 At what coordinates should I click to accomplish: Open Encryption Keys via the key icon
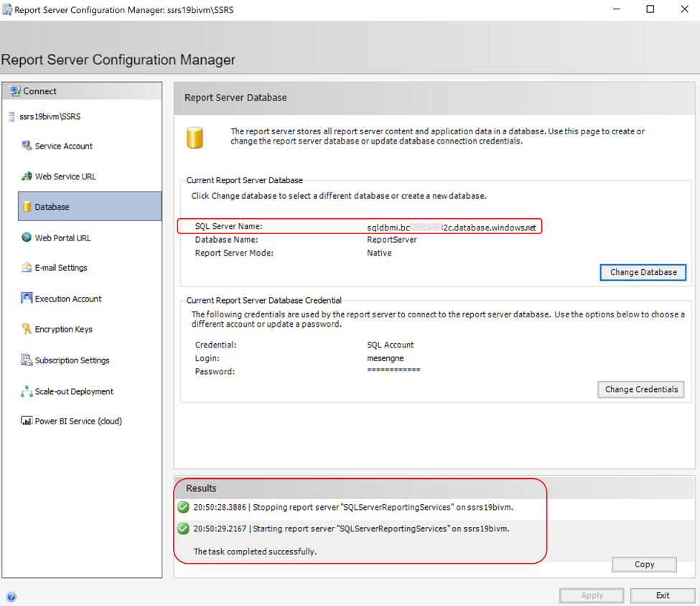point(27,329)
